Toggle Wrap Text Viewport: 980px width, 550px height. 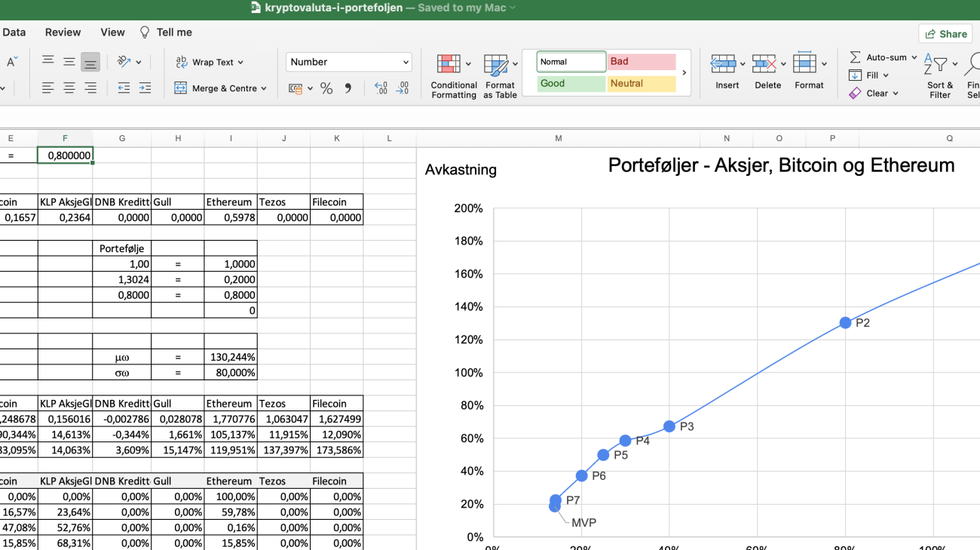pos(204,62)
